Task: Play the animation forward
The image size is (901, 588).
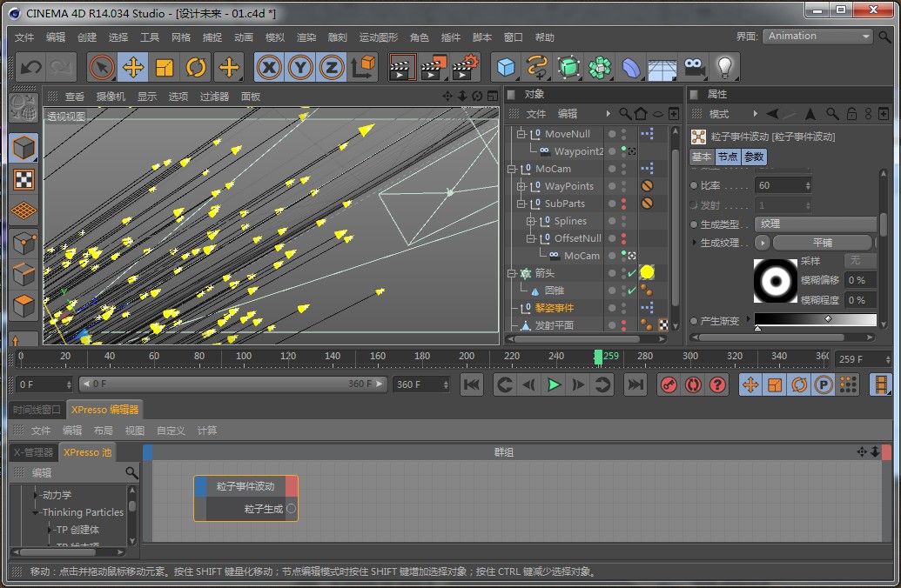Action: point(554,384)
